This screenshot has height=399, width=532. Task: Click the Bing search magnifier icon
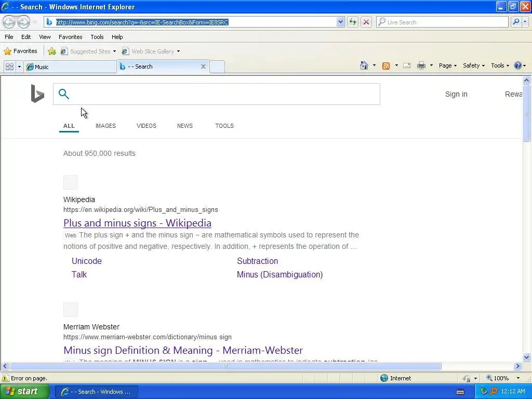pos(64,94)
